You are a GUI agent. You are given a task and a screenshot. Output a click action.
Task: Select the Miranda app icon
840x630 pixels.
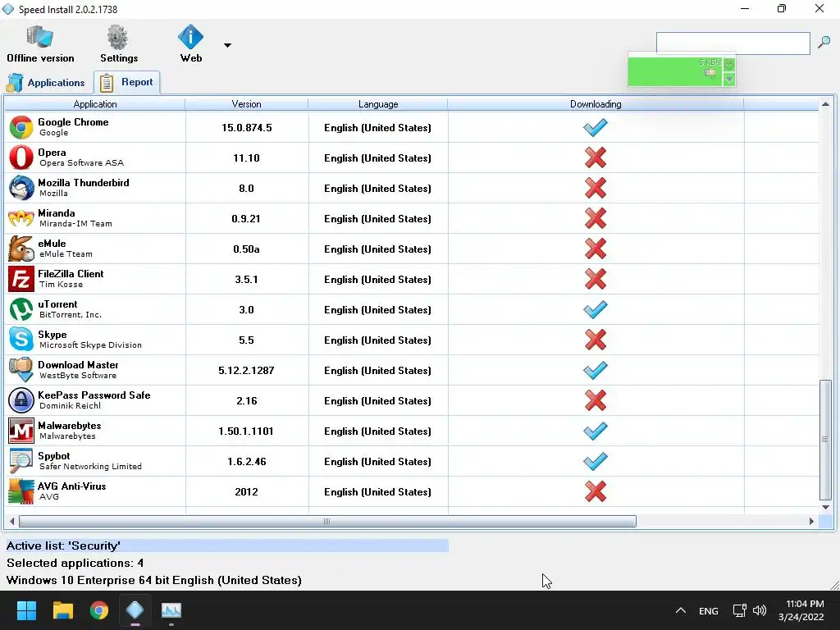coord(21,218)
